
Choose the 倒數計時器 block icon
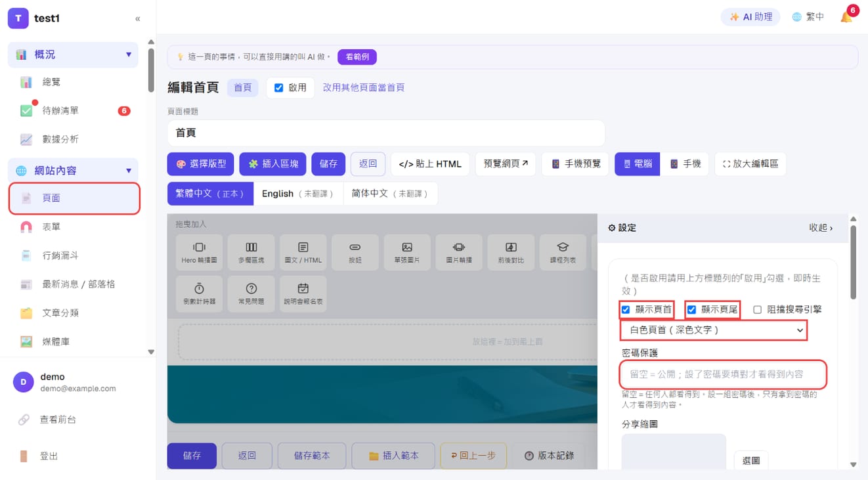pos(199,294)
